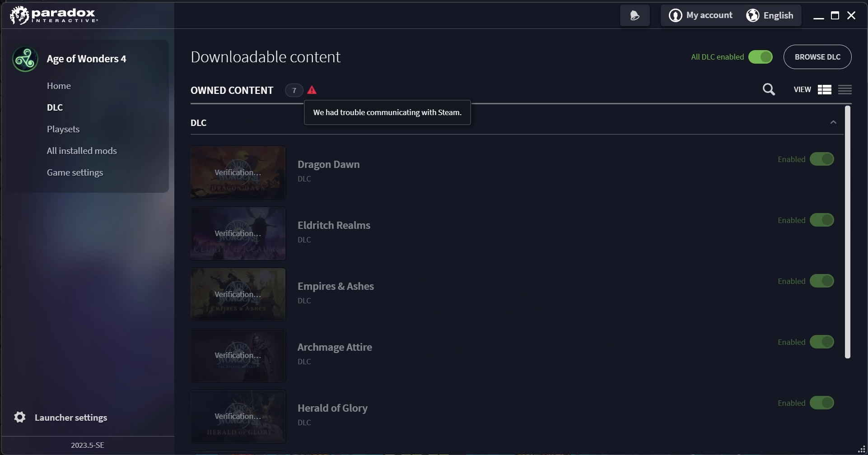Click the My account profile icon

click(675, 15)
